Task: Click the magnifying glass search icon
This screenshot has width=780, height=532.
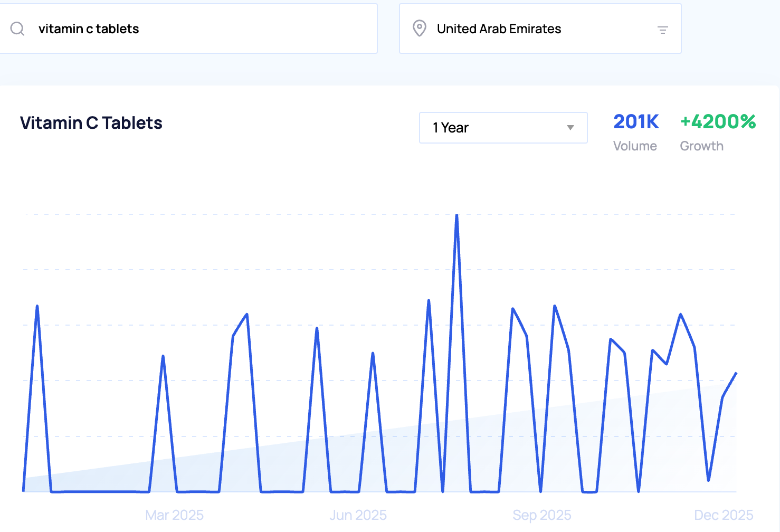Action: pos(17,28)
